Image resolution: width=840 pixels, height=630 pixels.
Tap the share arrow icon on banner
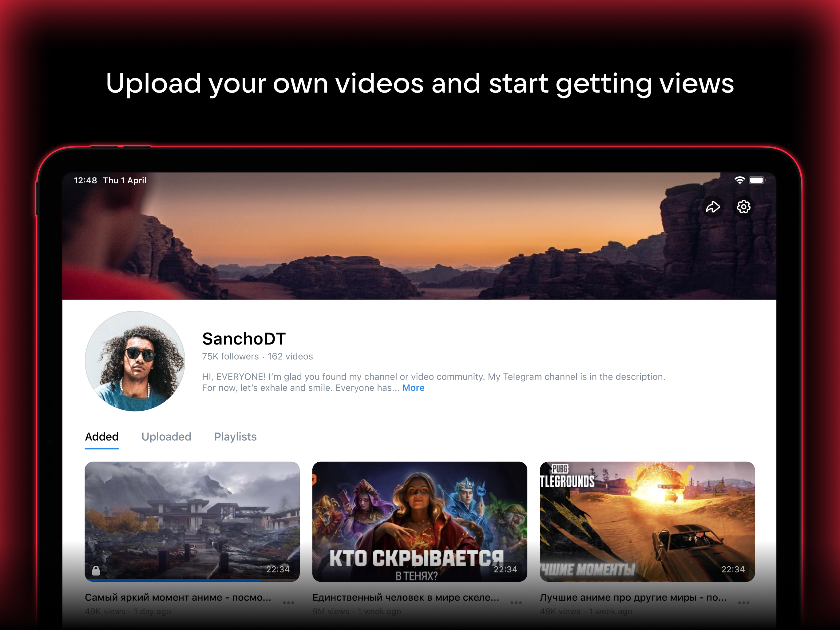713,207
